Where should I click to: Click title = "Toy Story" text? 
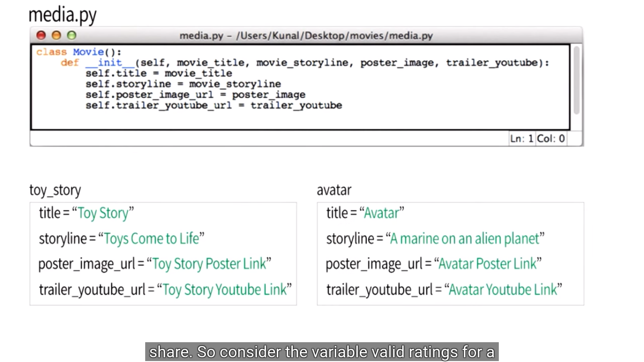click(x=86, y=213)
